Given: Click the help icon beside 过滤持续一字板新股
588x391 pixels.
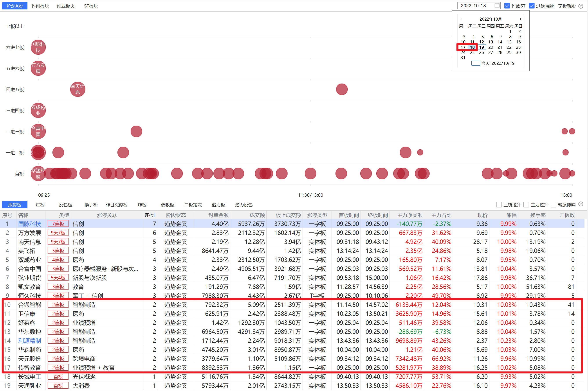Looking at the screenshot, I should coord(581,6).
